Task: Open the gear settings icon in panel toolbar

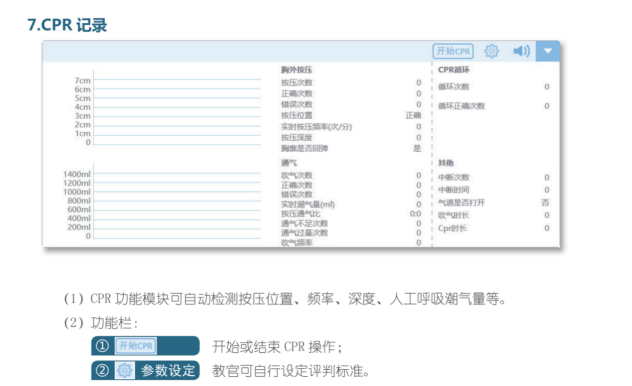Action: [491, 51]
